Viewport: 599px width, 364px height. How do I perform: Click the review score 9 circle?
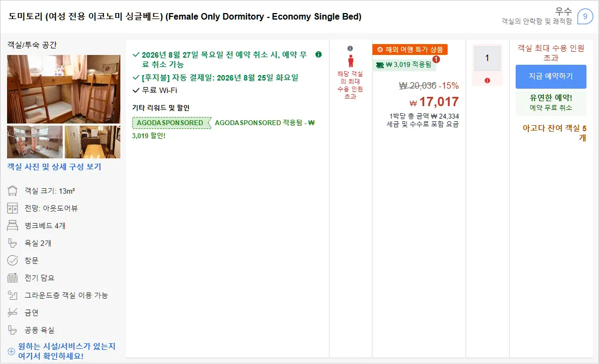[585, 16]
